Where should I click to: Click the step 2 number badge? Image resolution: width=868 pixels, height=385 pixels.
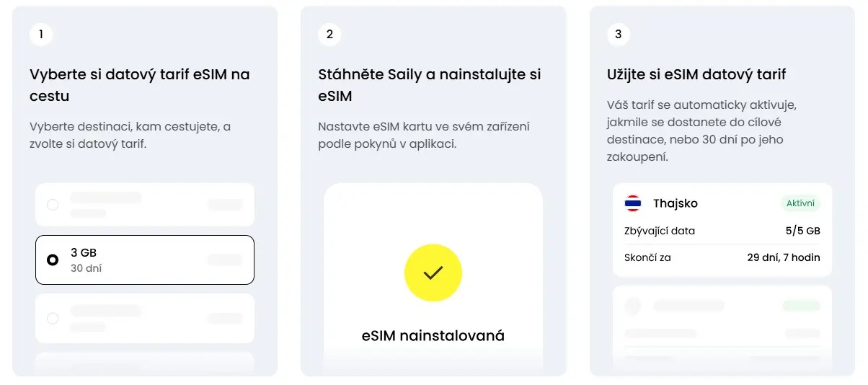pyautogui.click(x=329, y=34)
